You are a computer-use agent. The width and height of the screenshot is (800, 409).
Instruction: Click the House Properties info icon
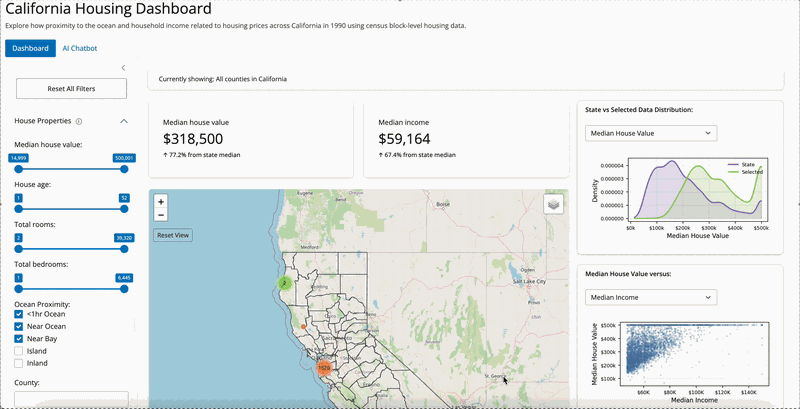click(79, 121)
